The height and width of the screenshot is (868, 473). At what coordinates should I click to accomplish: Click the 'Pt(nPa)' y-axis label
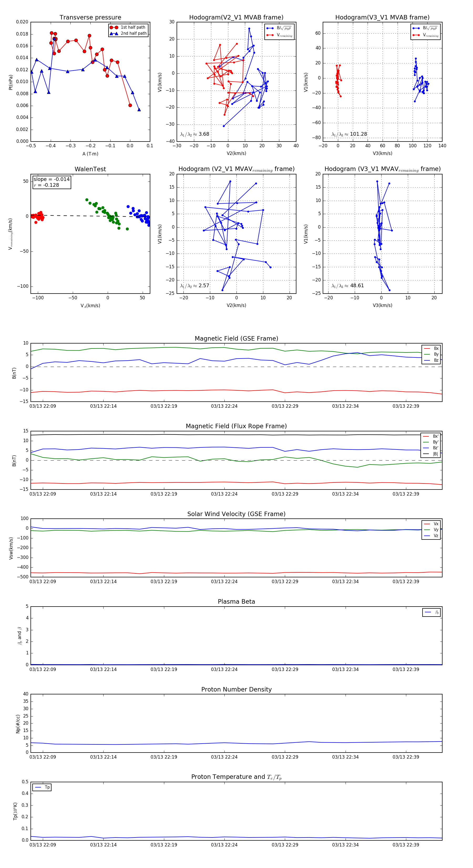(x=11, y=82)
